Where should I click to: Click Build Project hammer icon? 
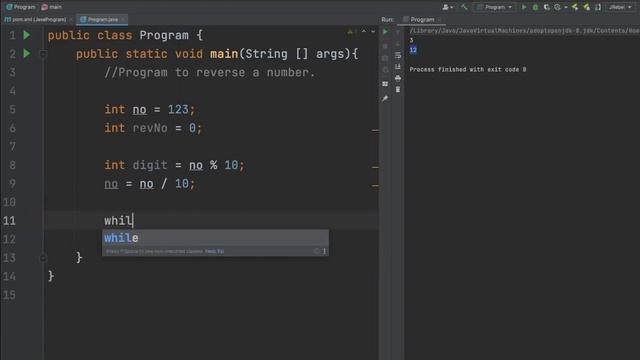464,7
